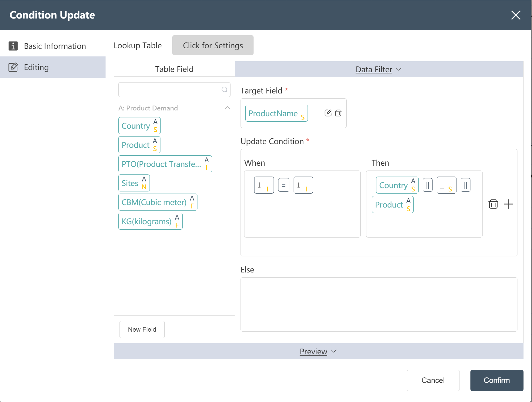The image size is (532, 402).
Task: Confirm the condition update
Action: 497,380
